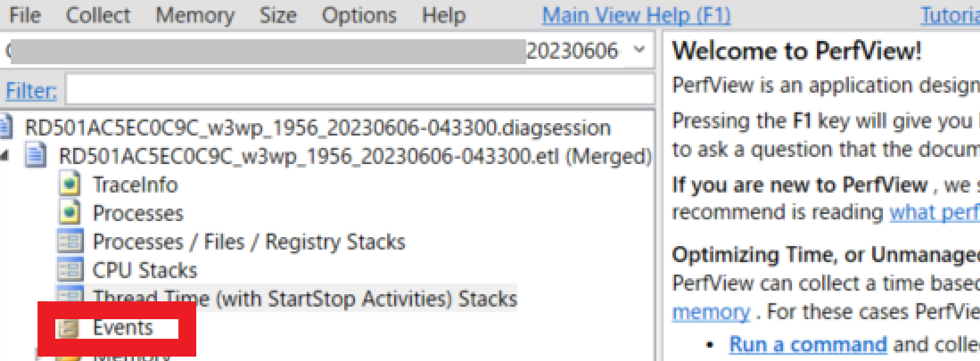This screenshot has width=980, height=361.
Task: Open the Memory menu
Action: click(194, 15)
